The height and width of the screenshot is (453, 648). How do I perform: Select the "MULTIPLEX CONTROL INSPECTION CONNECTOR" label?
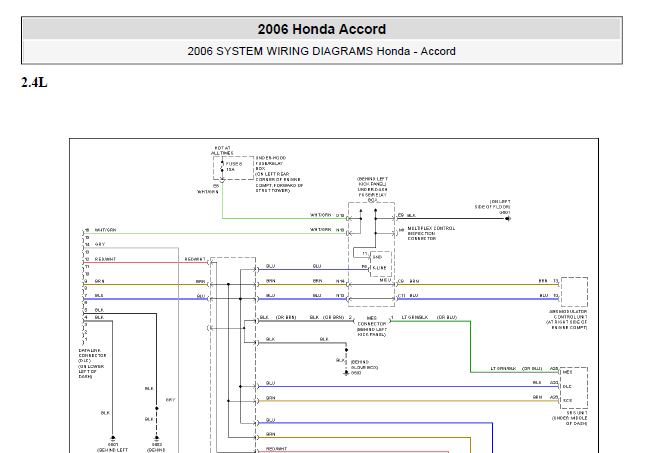431,233
